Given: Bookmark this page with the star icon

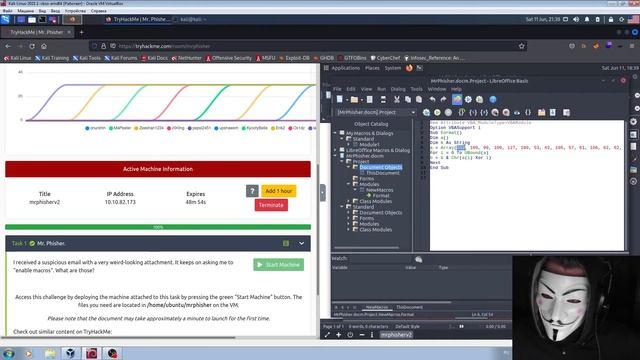Looking at the screenshot, I should click(522, 46).
